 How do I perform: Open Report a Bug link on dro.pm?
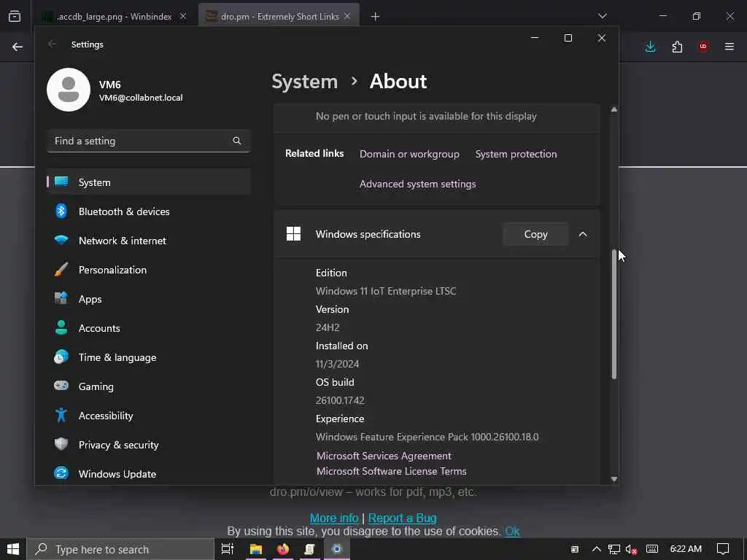(x=403, y=518)
